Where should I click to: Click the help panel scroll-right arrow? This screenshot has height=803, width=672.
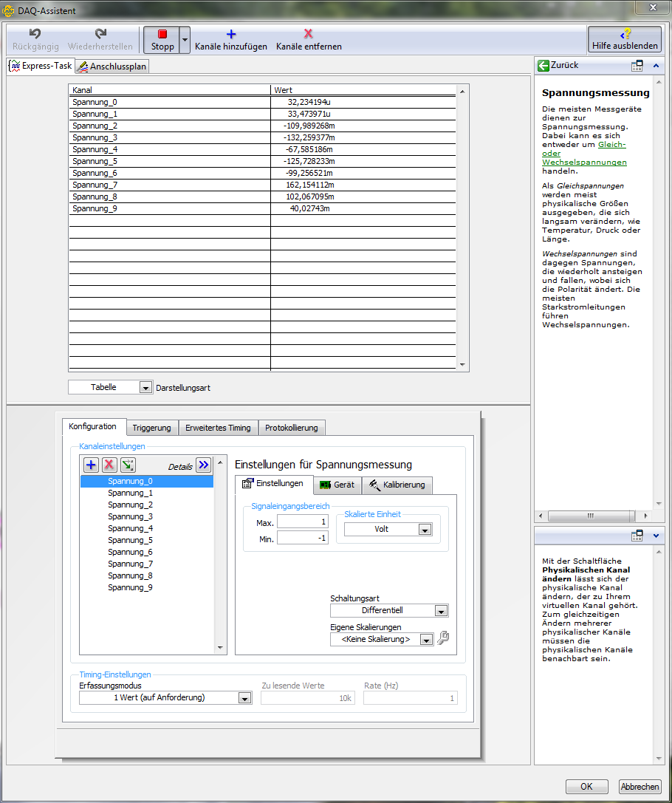coord(645,516)
